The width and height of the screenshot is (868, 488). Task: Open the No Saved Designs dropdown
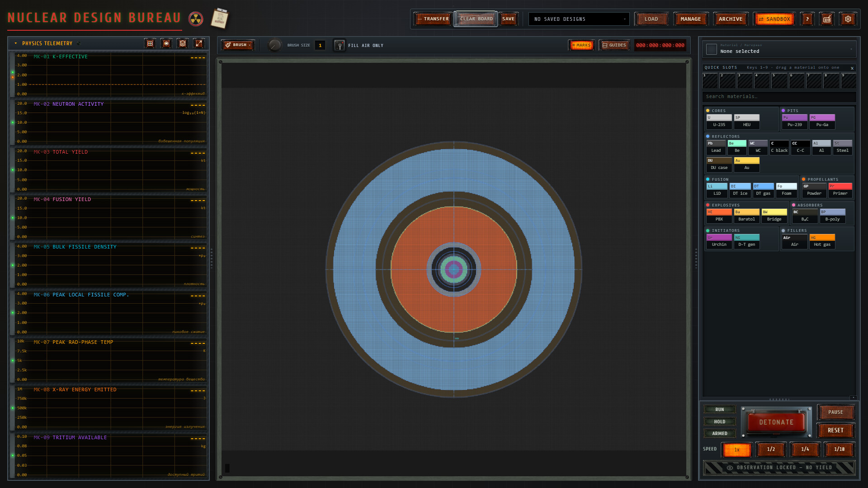tap(579, 19)
